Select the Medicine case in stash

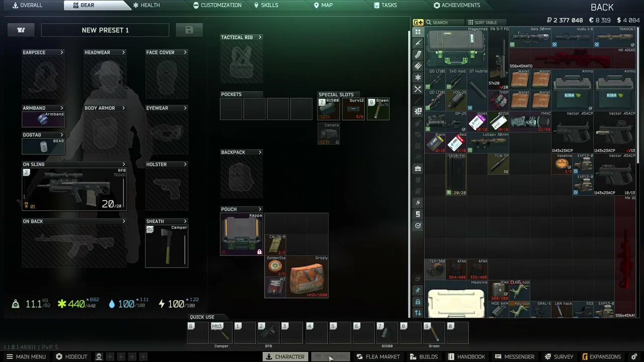click(x=456, y=299)
